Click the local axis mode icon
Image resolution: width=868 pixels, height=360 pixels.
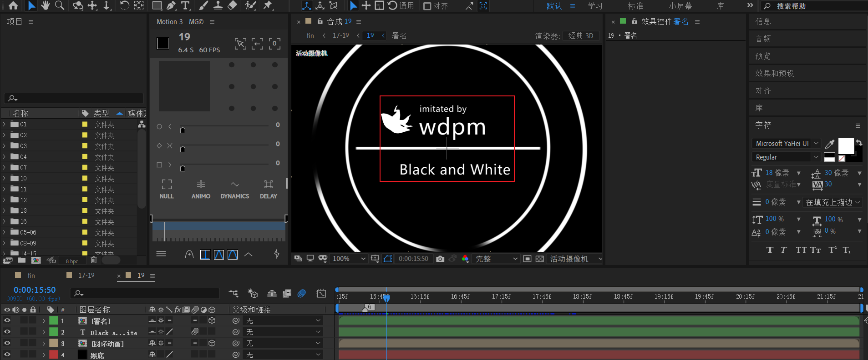pyautogui.click(x=307, y=5)
